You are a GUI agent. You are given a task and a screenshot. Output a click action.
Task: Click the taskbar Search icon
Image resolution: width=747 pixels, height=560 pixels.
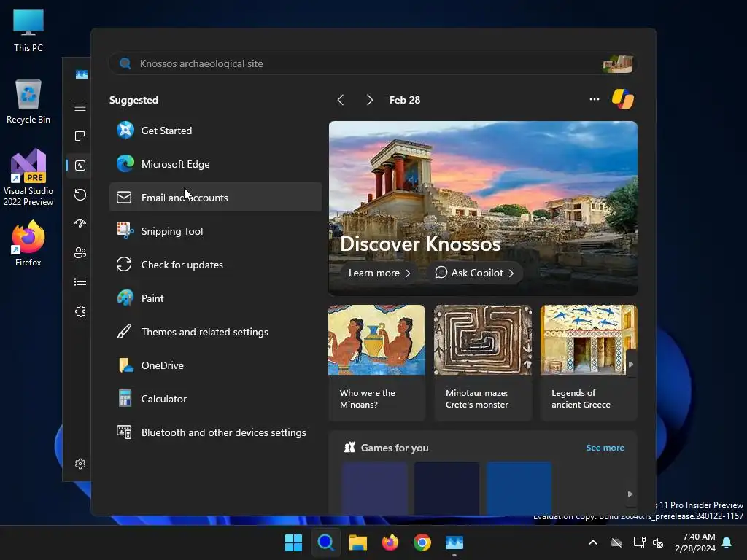click(x=326, y=542)
